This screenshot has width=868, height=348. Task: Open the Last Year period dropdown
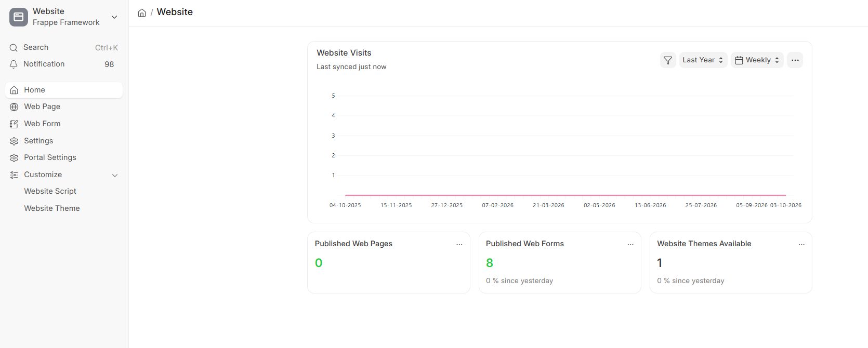tap(703, 60)
